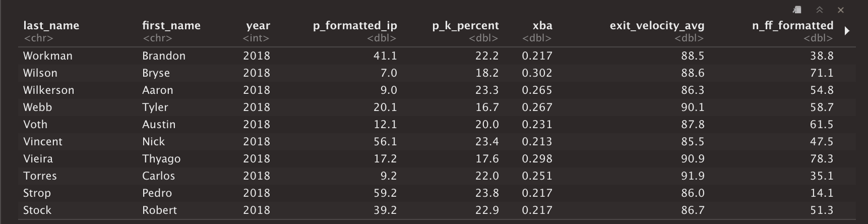Screen dimensions: 868x224
Task: Click the Torres n_ff_formatted value 35.1
Action: (x=822, y=176)
